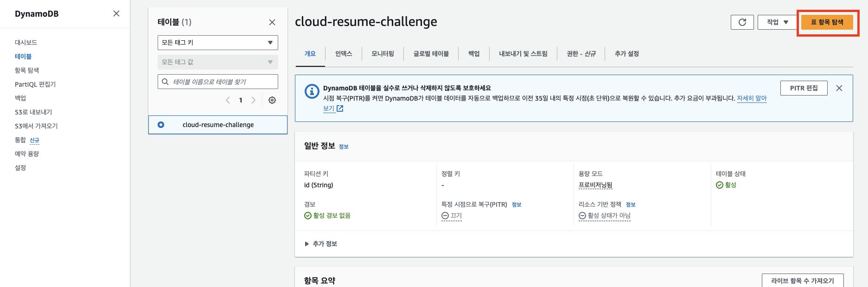Open the 작업 actions dropdown
This screenshot has width=868, height=287.
click(x=777, y=22)
